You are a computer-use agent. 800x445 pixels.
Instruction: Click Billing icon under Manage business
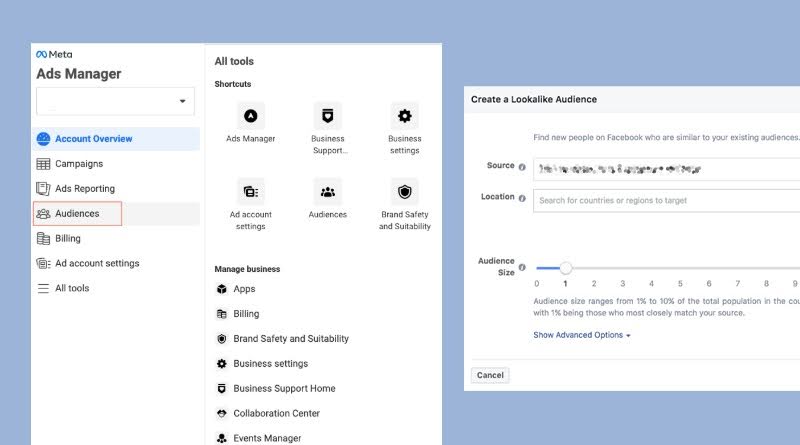point(221,314)
